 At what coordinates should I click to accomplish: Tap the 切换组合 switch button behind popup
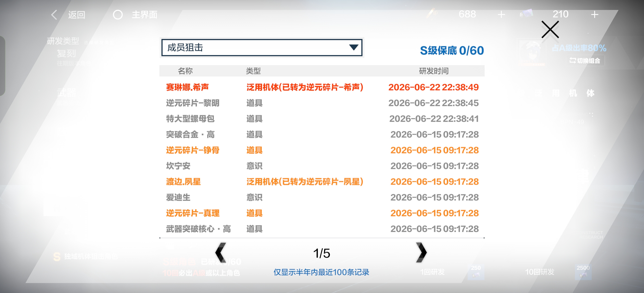pos(585,61)
